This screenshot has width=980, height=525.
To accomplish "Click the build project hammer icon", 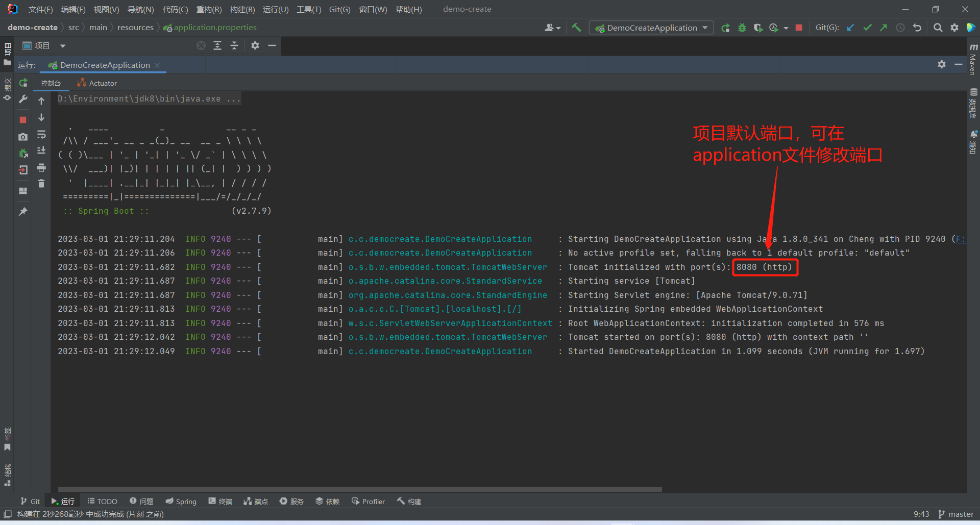I will pos(576,28).
